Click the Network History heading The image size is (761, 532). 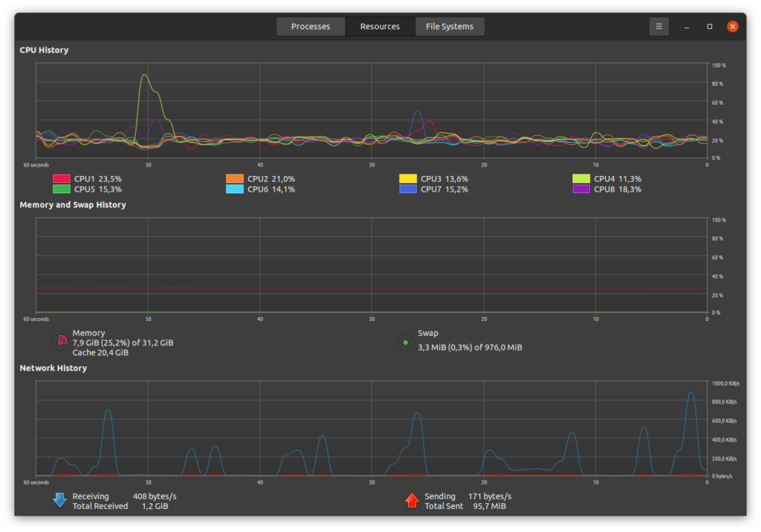[54, 368]
